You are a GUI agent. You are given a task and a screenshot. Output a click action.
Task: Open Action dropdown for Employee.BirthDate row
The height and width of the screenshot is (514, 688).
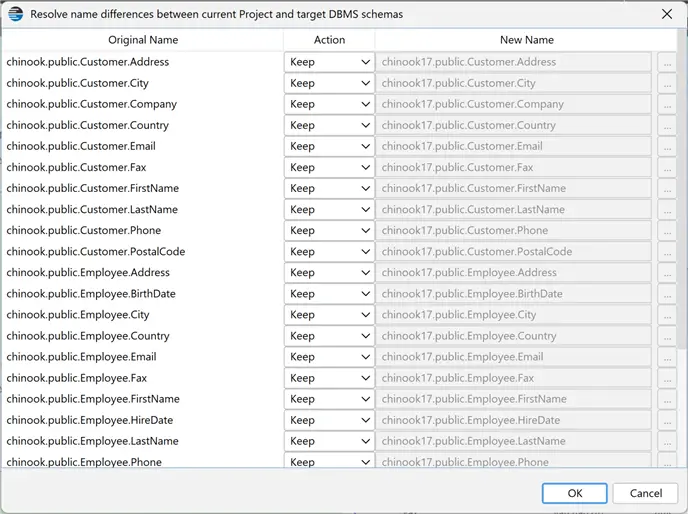[329, 294]
